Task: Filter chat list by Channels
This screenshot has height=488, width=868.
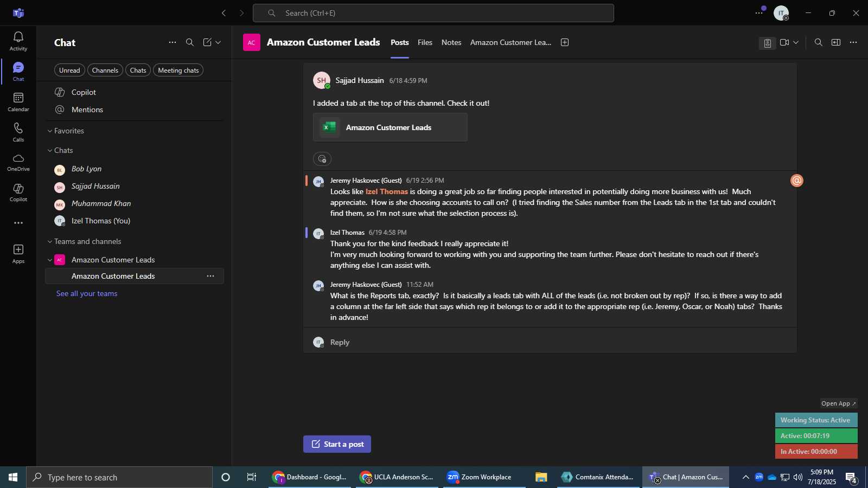Action: (x=105, y=70)
